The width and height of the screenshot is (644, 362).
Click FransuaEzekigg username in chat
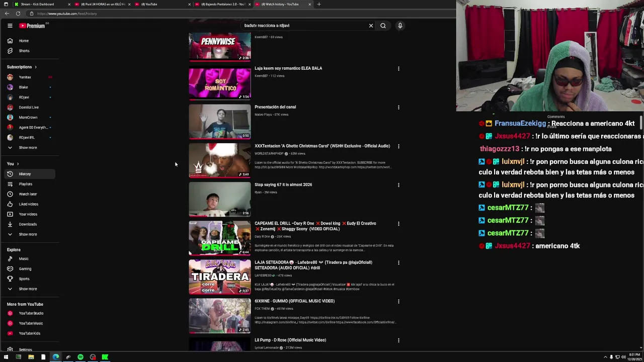click(520, 123)
